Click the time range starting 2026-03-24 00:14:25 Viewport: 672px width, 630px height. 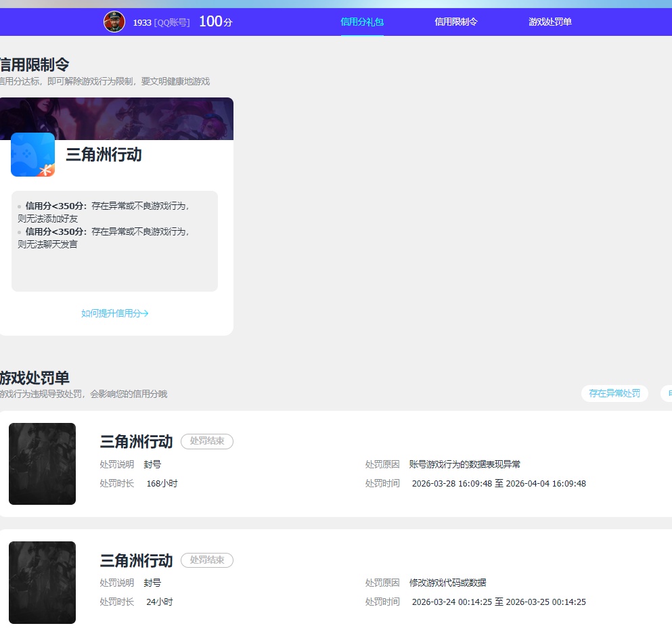pos(499,602)
